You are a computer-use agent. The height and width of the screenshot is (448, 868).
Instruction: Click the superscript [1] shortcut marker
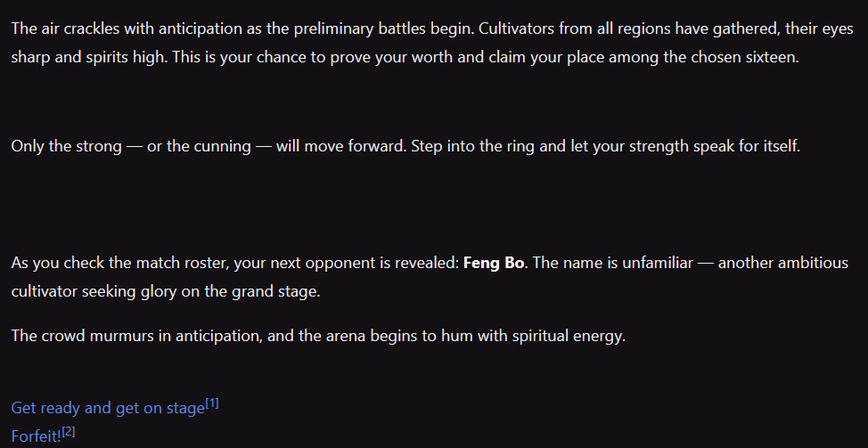pyautogui.click(x=212, y=403)
